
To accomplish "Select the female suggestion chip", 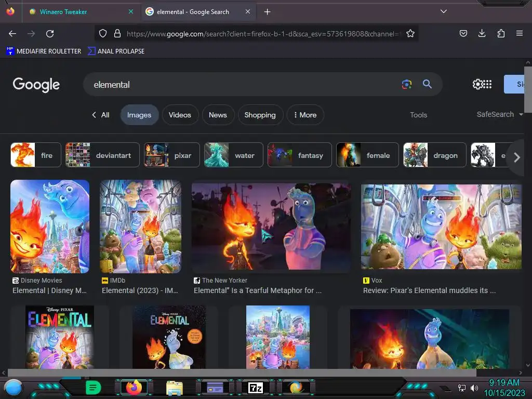I will pos(367,155).
